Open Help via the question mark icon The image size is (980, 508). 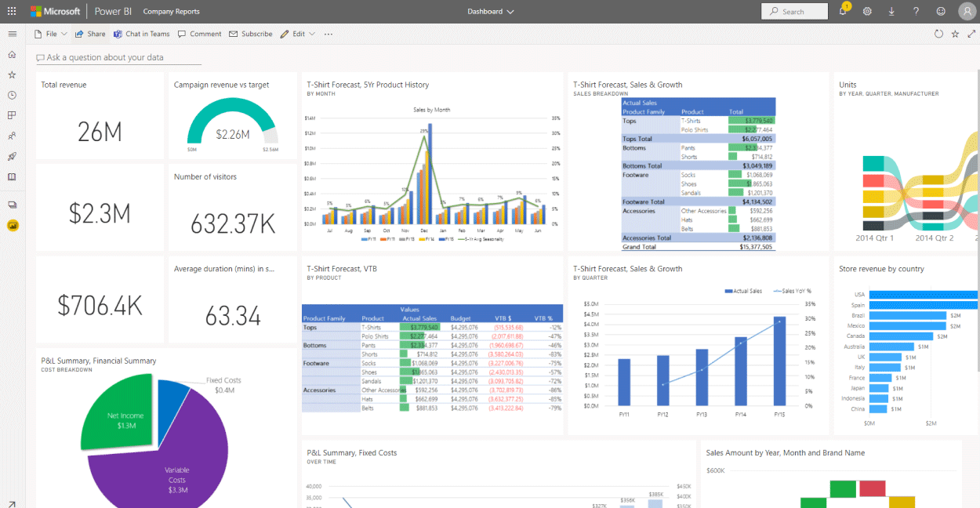(x=916, y=11)
